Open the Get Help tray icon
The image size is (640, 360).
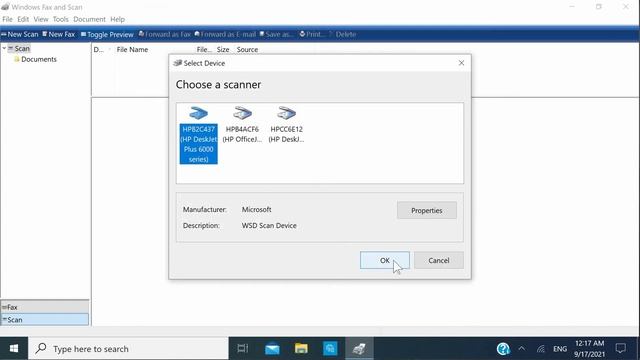pyautogui.click(x=503, y=349)
